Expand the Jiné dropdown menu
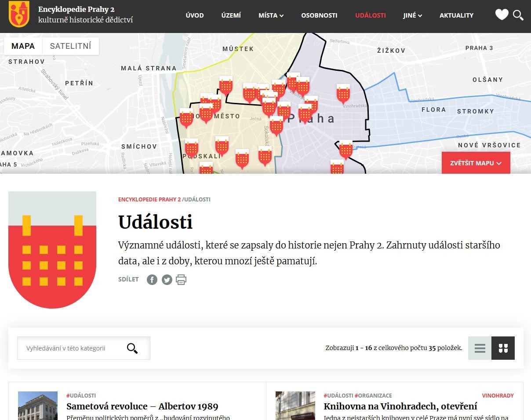The image size is (531, 420). point(412,15)
